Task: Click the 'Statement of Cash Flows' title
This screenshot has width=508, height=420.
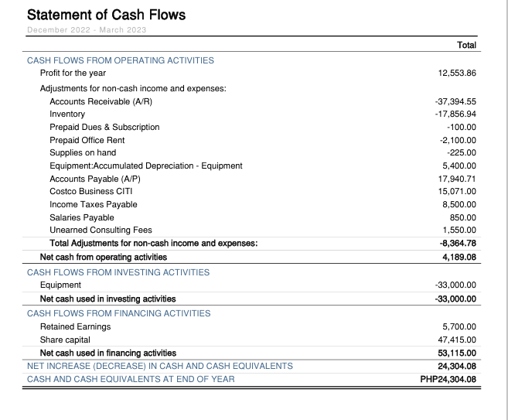Action: coord(106,15)
